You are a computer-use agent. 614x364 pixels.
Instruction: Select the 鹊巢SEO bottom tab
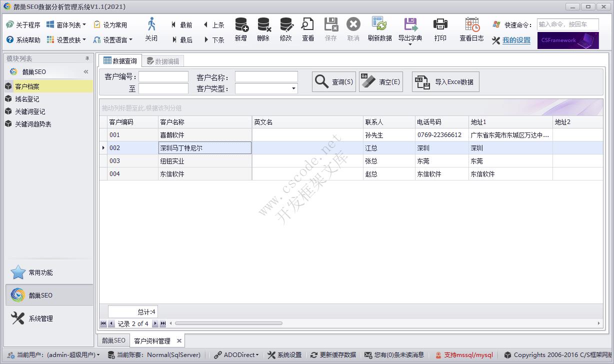113,340
